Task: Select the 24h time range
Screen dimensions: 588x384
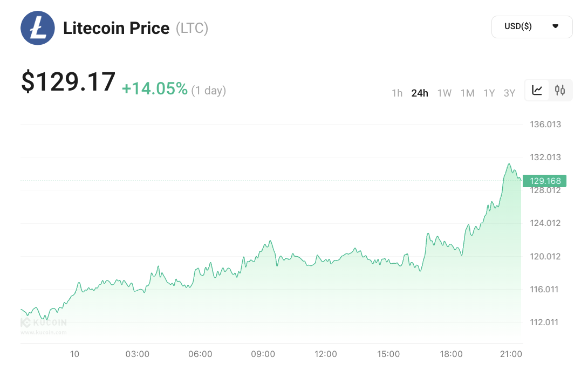Action: pyautogui.click(x=420, y=93)
